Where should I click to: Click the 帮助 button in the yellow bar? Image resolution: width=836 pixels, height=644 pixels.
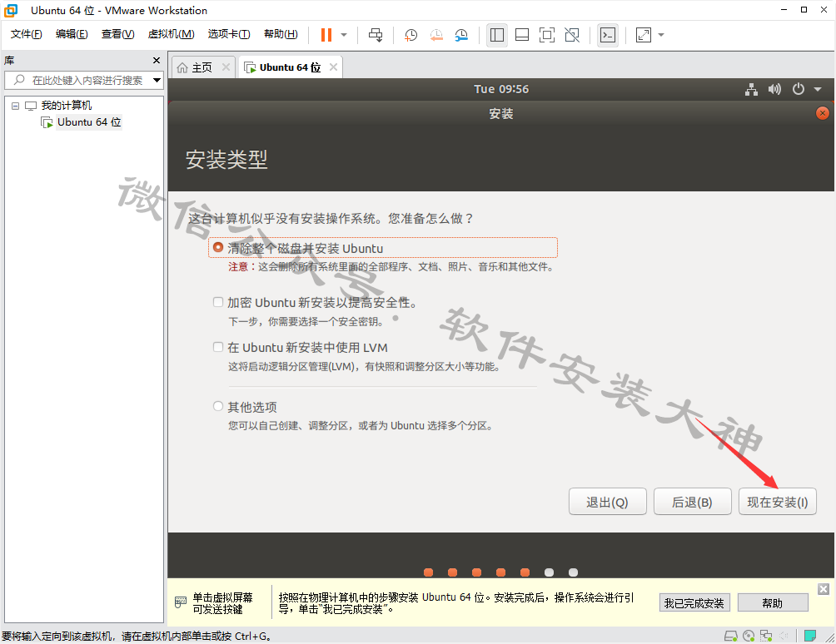(x=773, y=603)
